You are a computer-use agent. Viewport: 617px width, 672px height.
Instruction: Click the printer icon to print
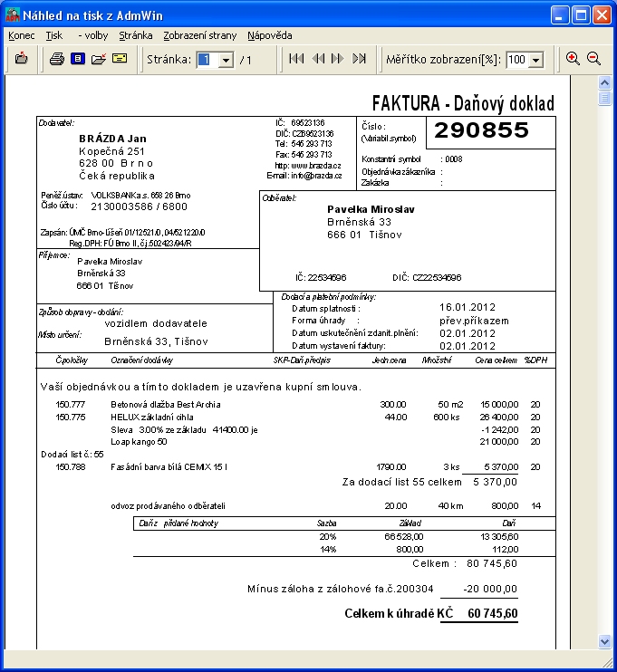pyautogui.click(x=56, y=59)
